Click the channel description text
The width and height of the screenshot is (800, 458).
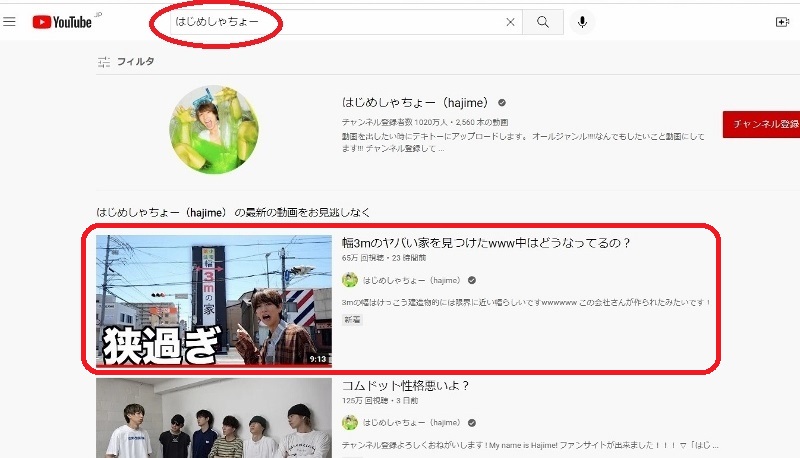[x=523, y=142]
